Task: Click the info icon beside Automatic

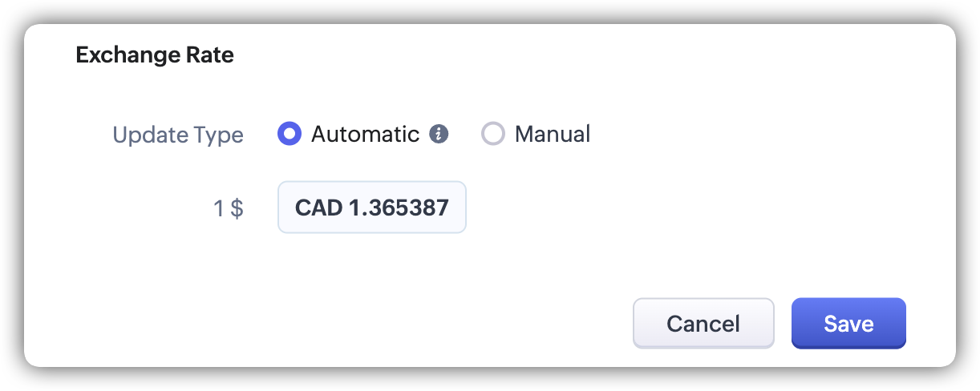Action: coord(438,134)
